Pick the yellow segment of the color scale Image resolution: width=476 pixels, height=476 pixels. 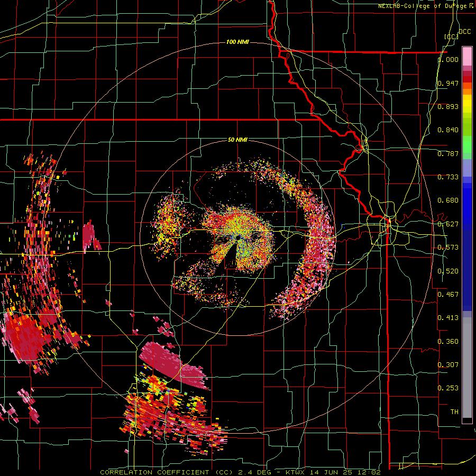[x=467, y=104]
